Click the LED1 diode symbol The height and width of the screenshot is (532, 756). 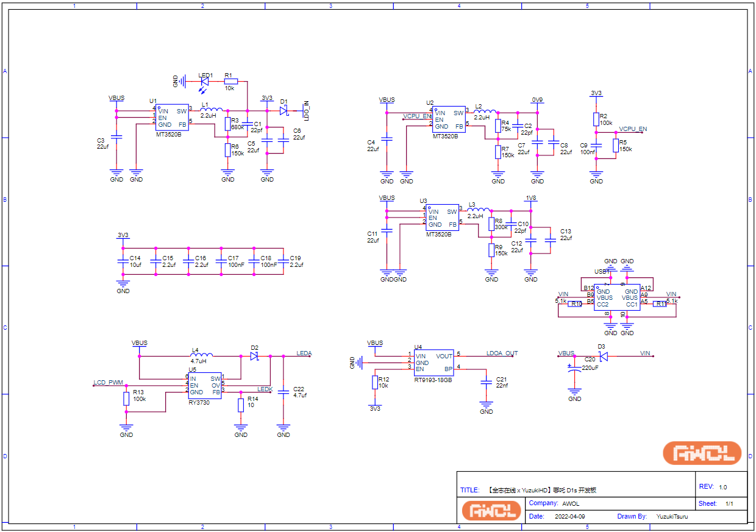tap(205, 80)
